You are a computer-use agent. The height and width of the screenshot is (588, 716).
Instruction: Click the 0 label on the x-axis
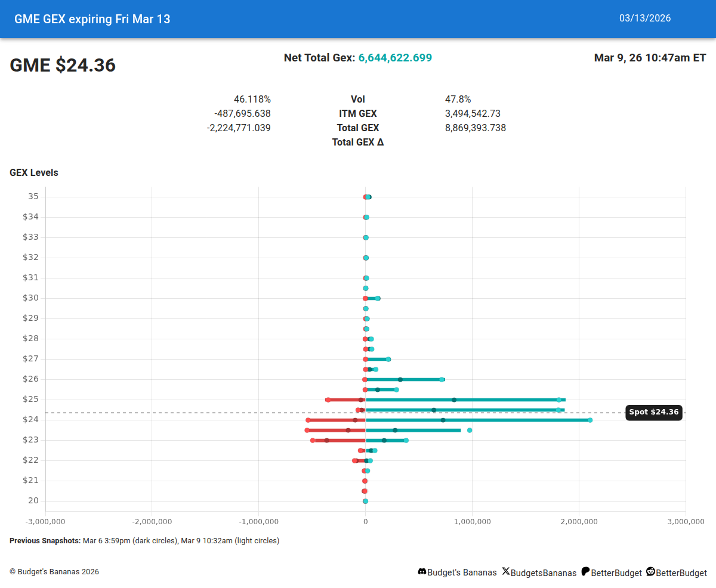point(366,521)
